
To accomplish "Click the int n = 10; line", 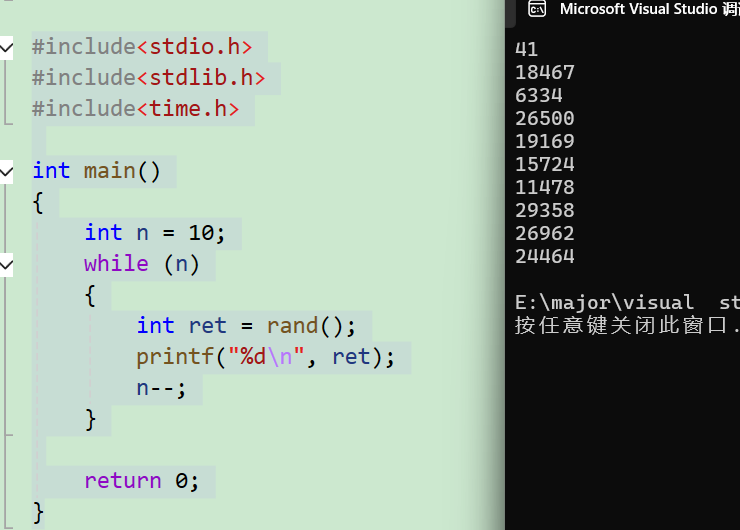I will click(x=155, y=233).
